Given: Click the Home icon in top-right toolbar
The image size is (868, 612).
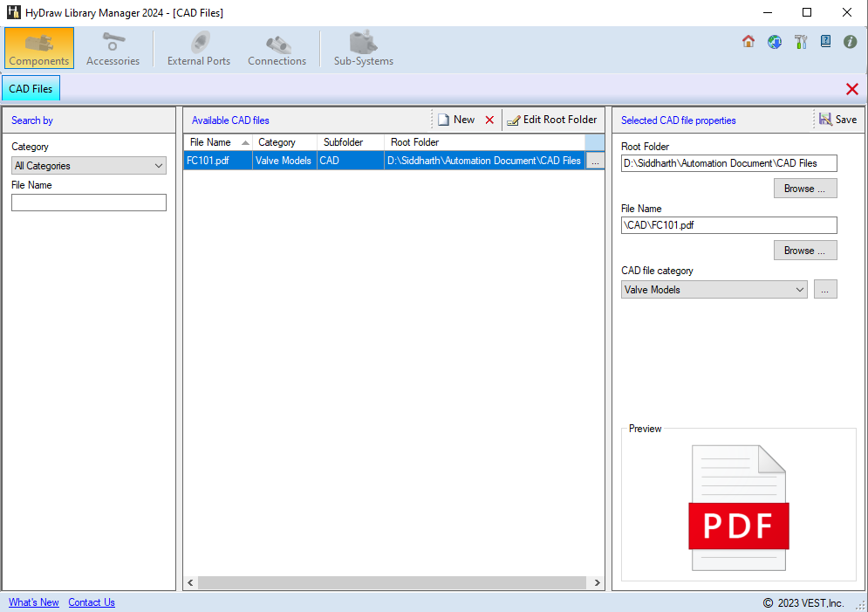Looking at the screenshot, I should (x=748, y=42).
